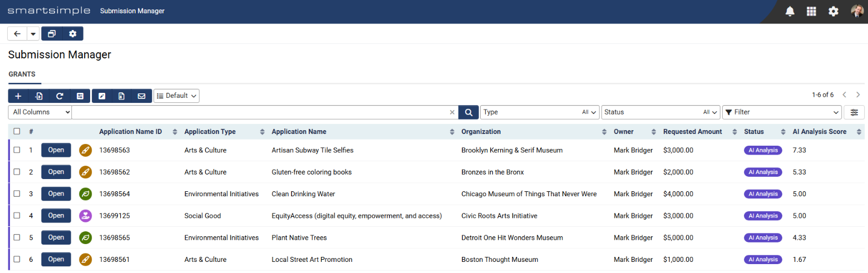Check the Artisan Subway Tile Selfies row
Viewport: 868px width, 273px height.
point(17,150)
